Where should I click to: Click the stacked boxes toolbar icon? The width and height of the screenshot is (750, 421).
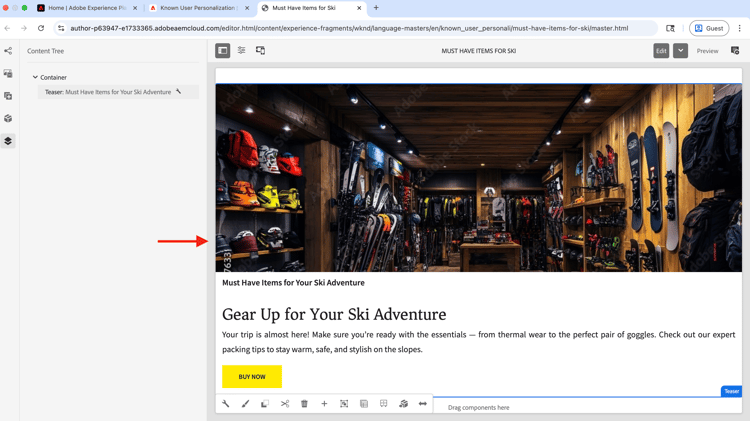403,404
